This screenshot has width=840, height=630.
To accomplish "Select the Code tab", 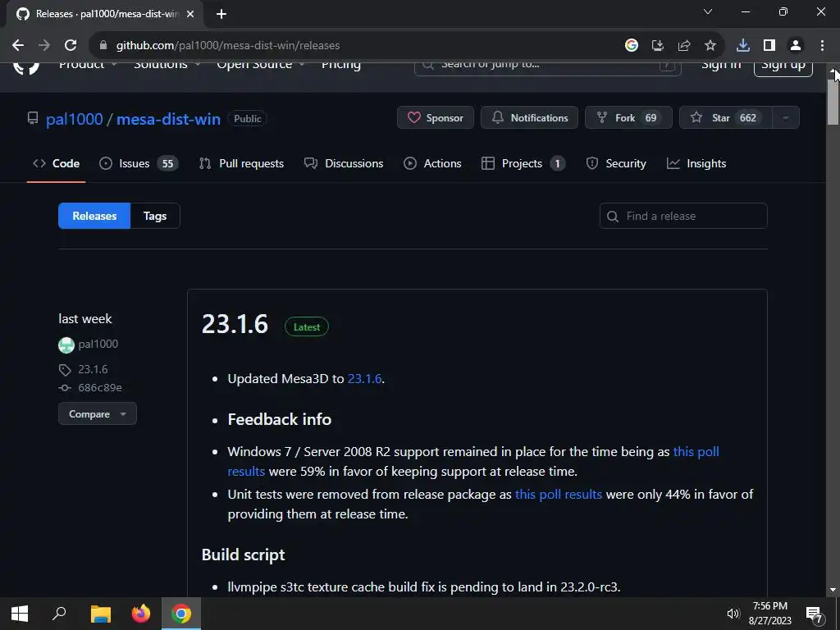I will (57, 163).
